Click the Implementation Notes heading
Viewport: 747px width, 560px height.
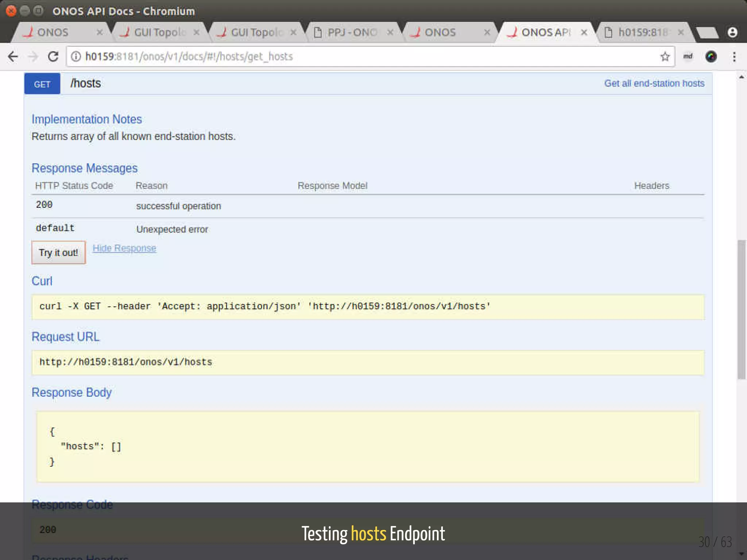87,119
